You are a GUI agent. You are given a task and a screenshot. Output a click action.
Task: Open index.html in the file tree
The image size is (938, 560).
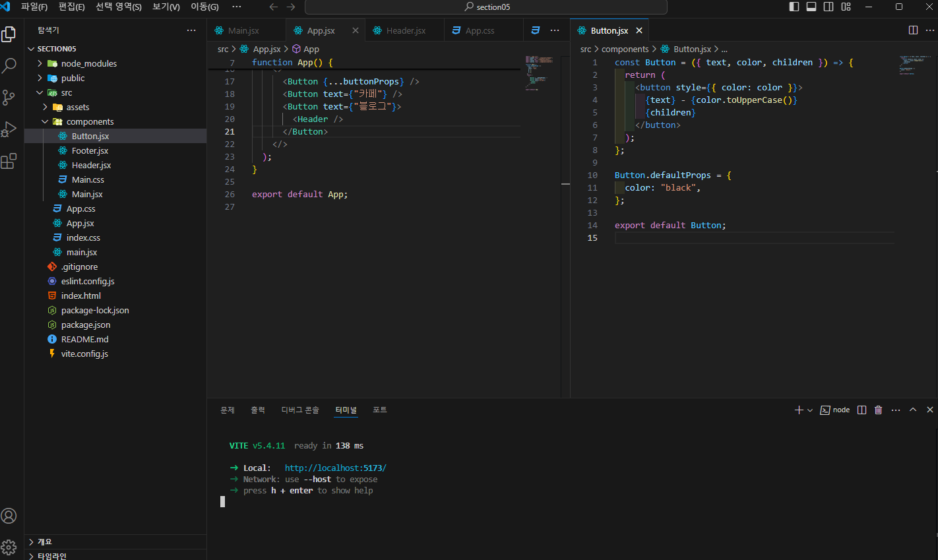(x=115, y=296)
